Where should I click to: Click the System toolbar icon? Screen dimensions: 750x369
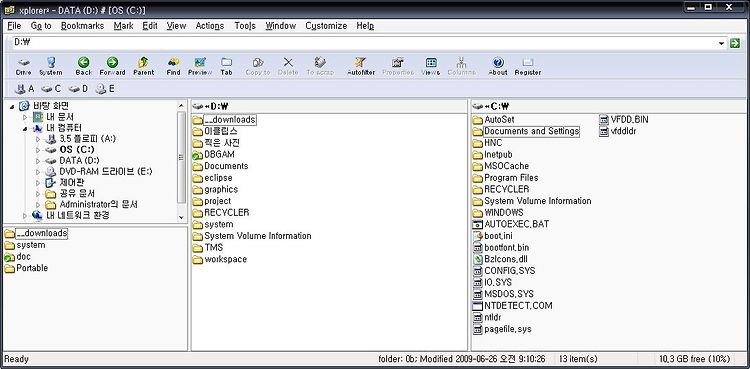tap(51, 66)
